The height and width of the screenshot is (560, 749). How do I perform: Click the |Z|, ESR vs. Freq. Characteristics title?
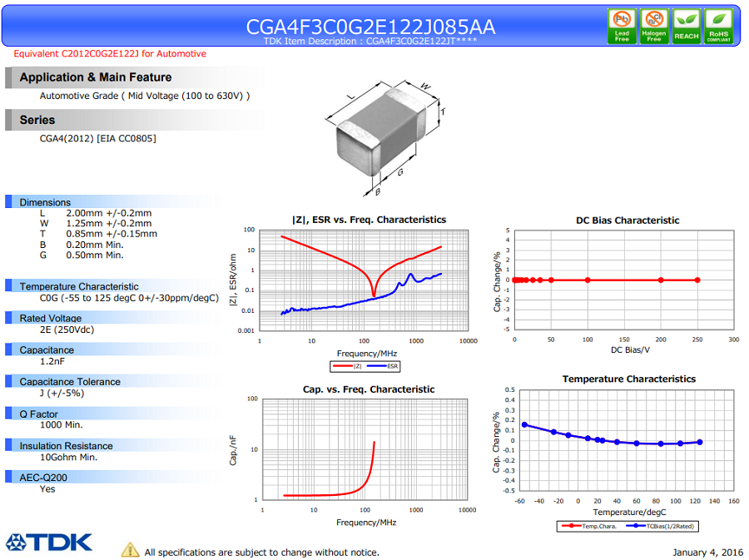point(369,220)
